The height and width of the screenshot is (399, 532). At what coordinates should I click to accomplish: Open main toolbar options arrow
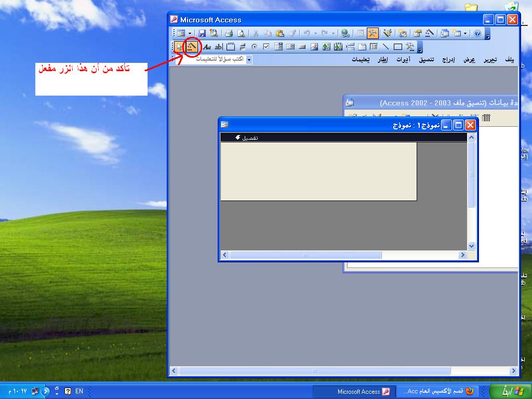pos(487,33)
